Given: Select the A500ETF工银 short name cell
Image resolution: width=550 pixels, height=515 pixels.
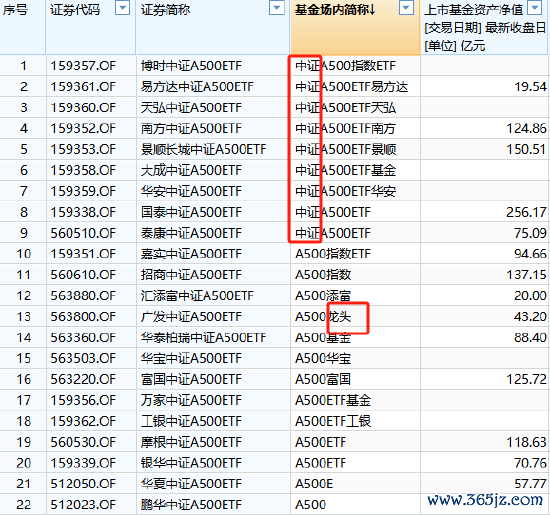Looking at the screenshot, I should coord(355,421).
